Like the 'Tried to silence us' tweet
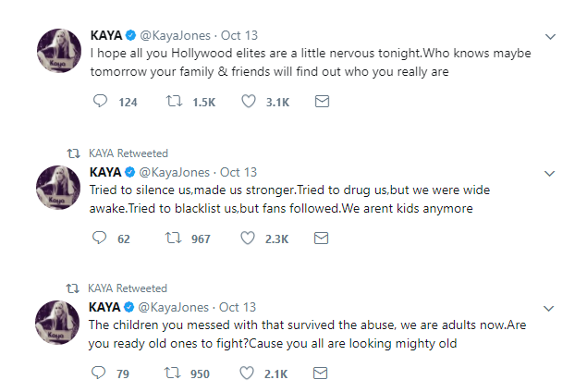 248,238
